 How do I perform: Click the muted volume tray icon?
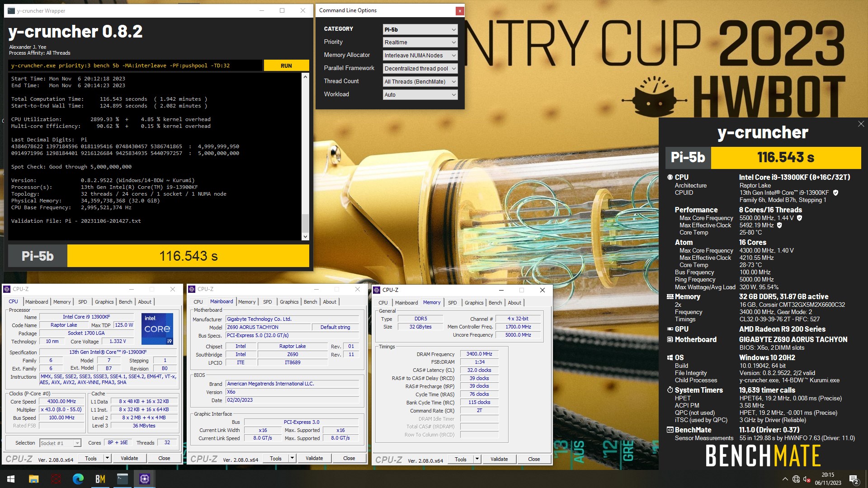click(x=807, y=479)
